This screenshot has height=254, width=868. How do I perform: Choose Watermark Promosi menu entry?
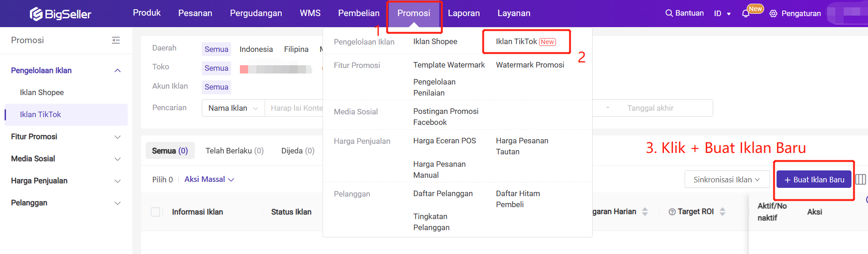click(530, 65)
